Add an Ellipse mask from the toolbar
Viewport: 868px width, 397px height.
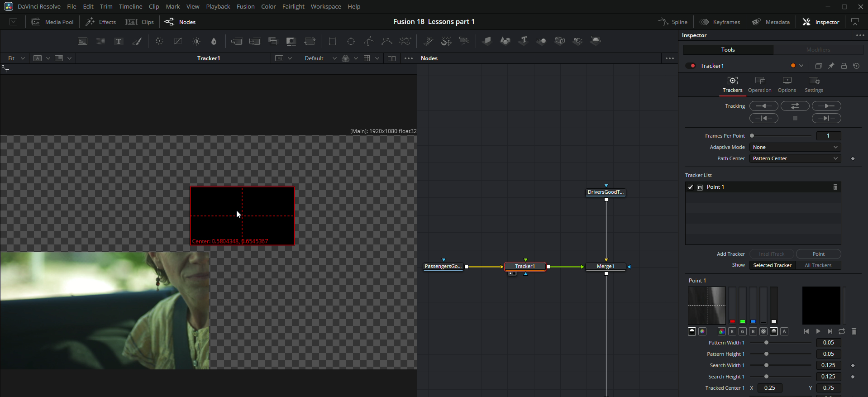(x=351, y=41)
